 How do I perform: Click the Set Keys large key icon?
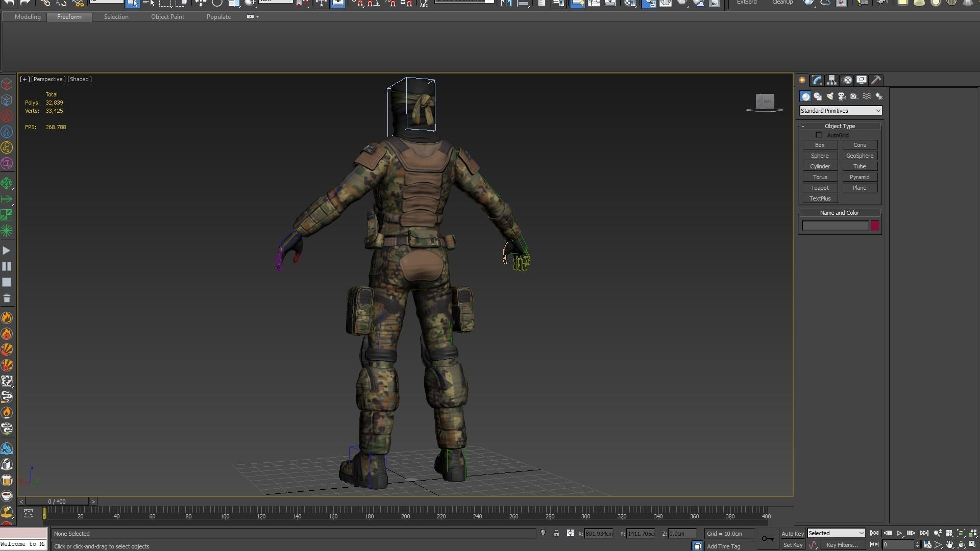click(x=768, y=539)
